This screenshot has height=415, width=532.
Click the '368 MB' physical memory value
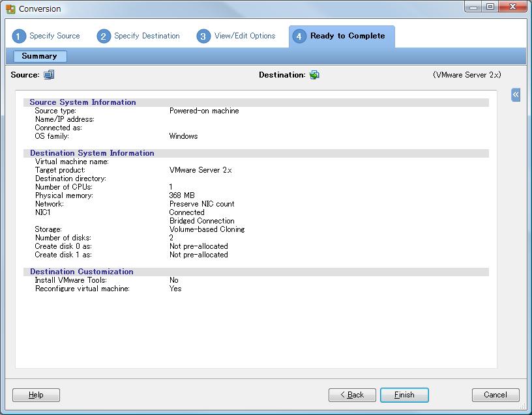coord(182,195)
